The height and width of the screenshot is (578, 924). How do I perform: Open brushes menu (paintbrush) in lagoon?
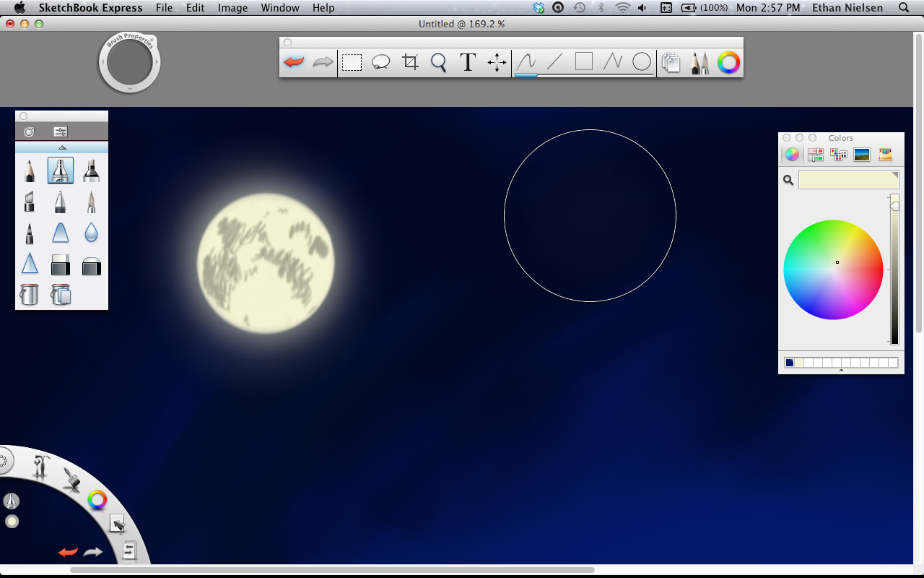click(x=71, y=479)
